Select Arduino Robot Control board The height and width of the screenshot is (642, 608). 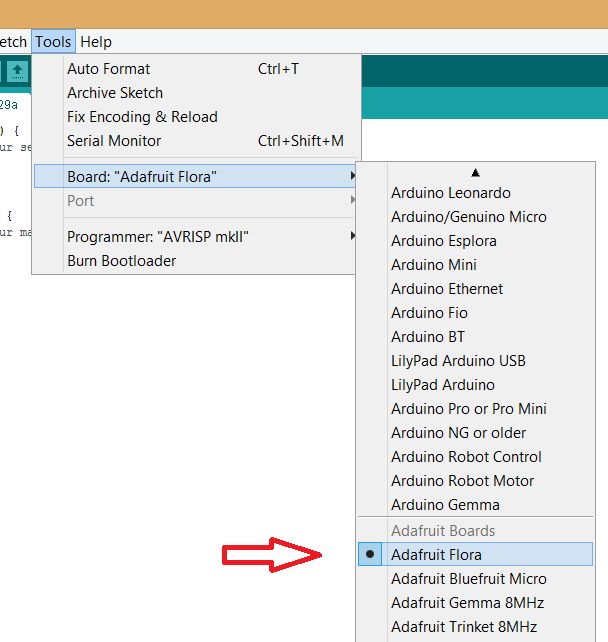coord(475,457)
